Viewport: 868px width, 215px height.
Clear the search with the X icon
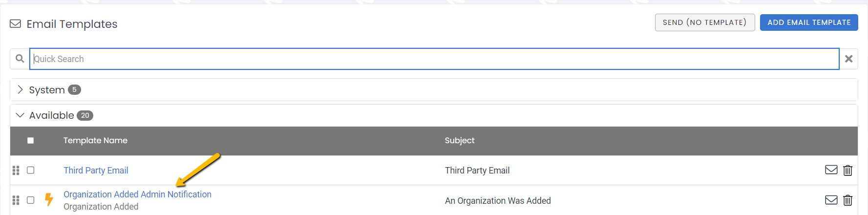849,59
